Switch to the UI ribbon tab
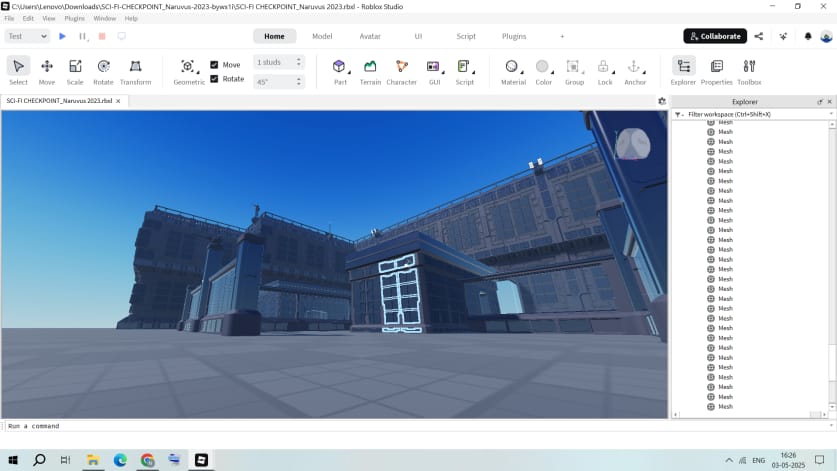 [x=418, y=36]
